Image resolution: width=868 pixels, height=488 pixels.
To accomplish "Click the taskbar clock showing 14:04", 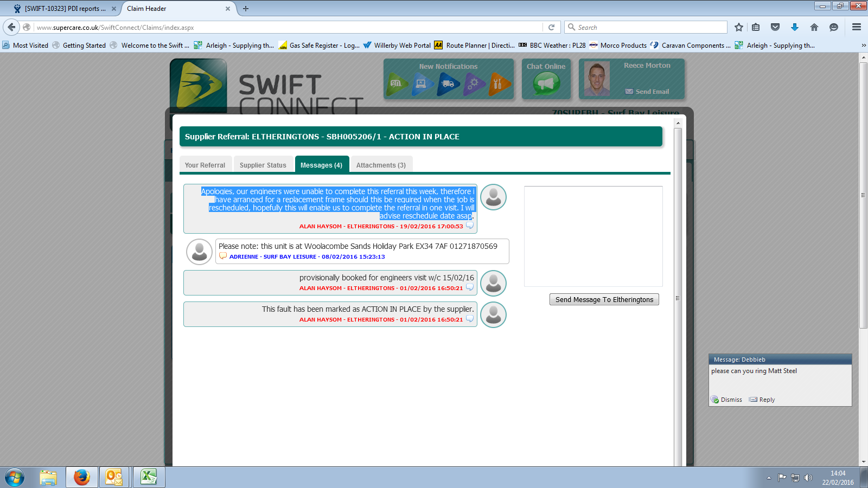I will [838, 478].
